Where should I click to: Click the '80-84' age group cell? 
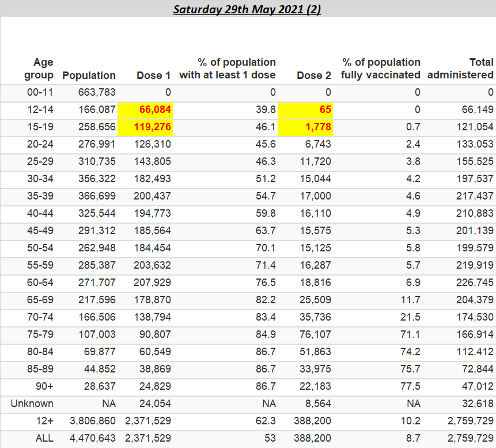click(x=40, y=352)
